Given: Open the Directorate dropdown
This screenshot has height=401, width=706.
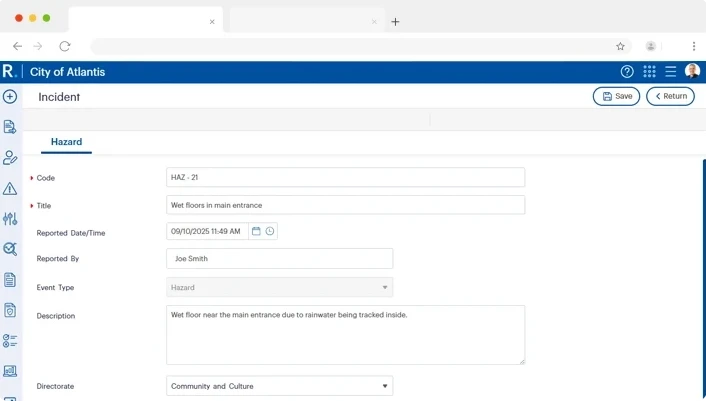Looking at the screenshot, I should (280, 386).
